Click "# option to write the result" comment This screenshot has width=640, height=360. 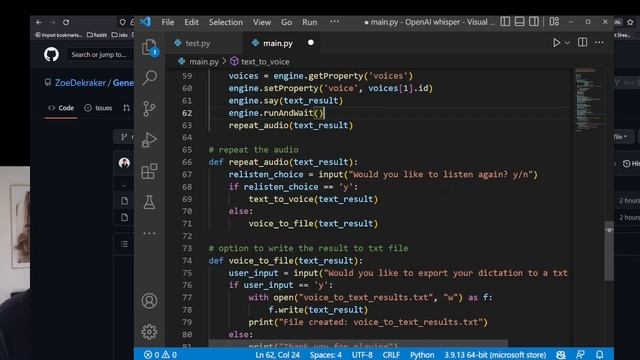[308, 248]
